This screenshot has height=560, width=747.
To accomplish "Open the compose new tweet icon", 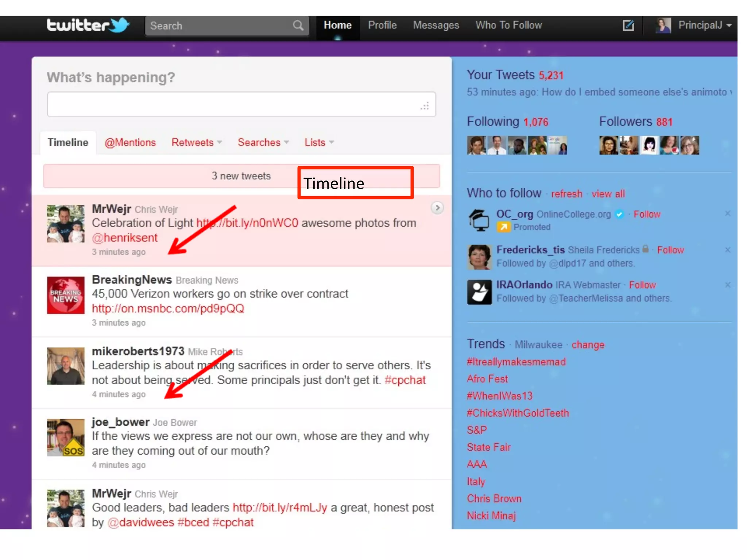I will (628, 26).
